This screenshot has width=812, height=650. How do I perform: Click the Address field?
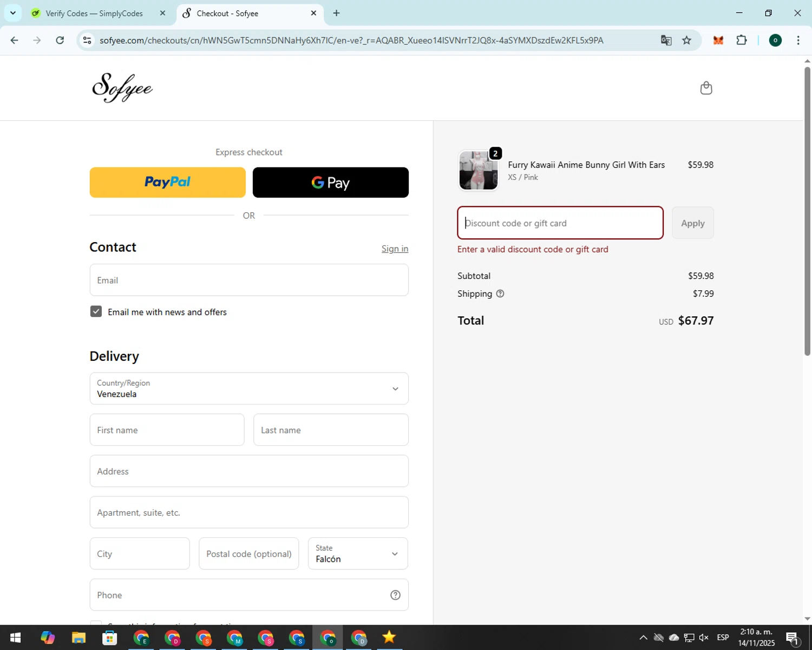pos(249,471)
